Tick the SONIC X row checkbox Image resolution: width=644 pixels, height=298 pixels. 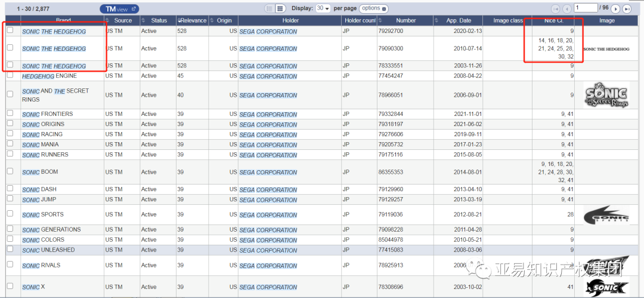(x=10, y=285)
